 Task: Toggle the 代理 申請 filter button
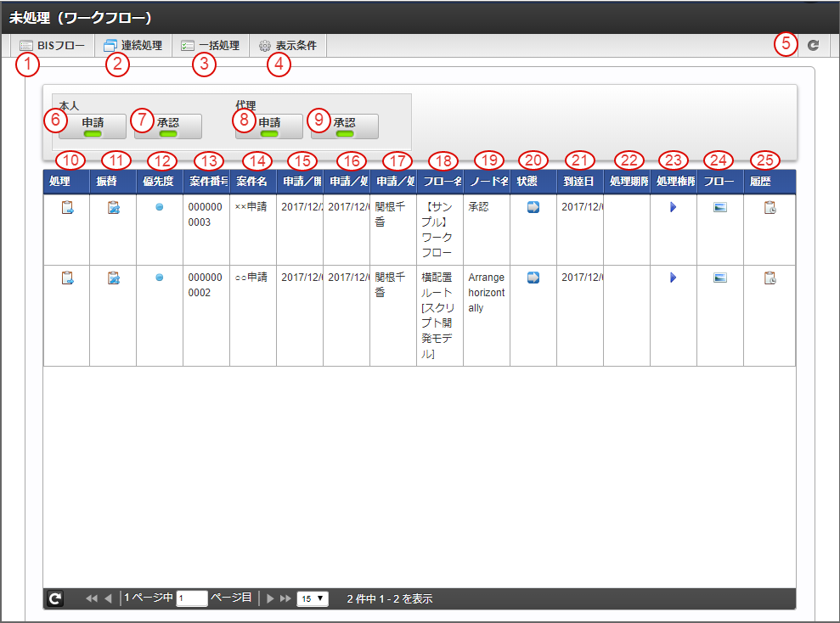pos(269,126)
